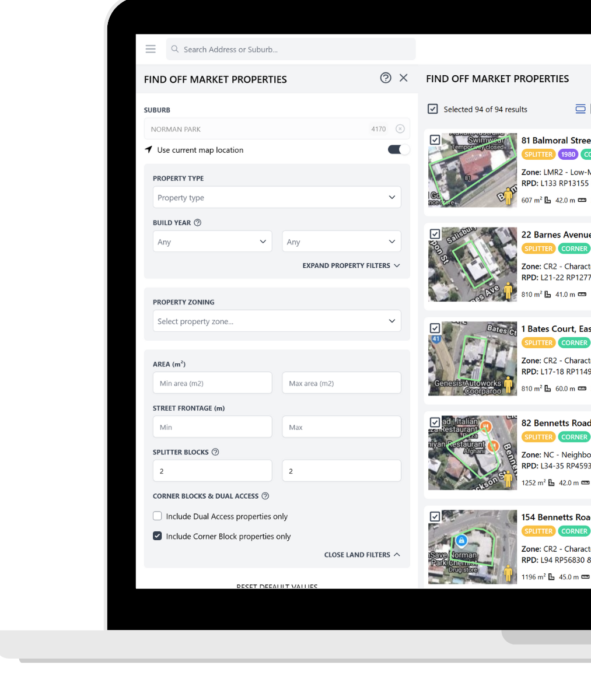The width and height of the screenshot is (591, 700).
Task: Collapse land filters via Close Land Filters
Action: (362, 555)
